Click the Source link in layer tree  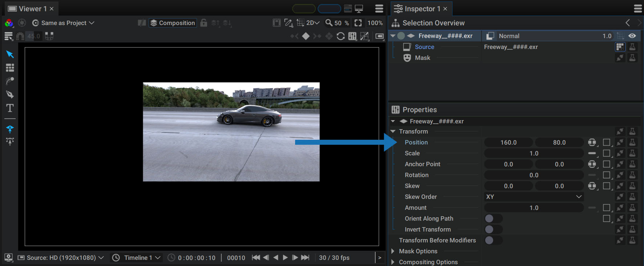(424, 47)
